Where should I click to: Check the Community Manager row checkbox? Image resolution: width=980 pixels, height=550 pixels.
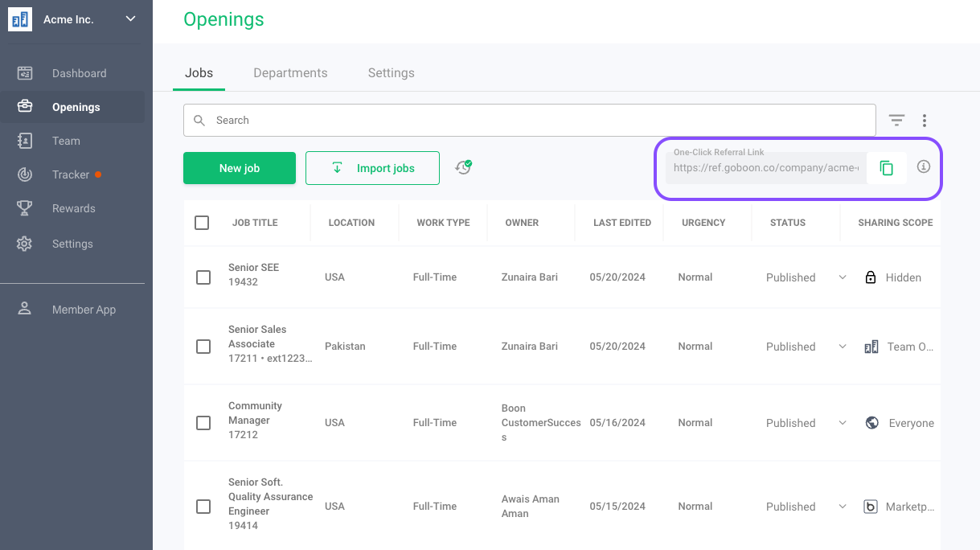click(203, 423)
